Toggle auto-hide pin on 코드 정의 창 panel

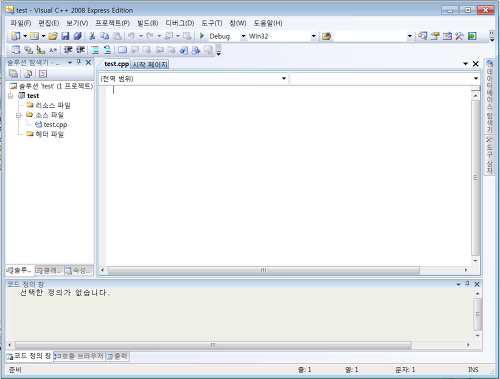[x=467, y=284]
